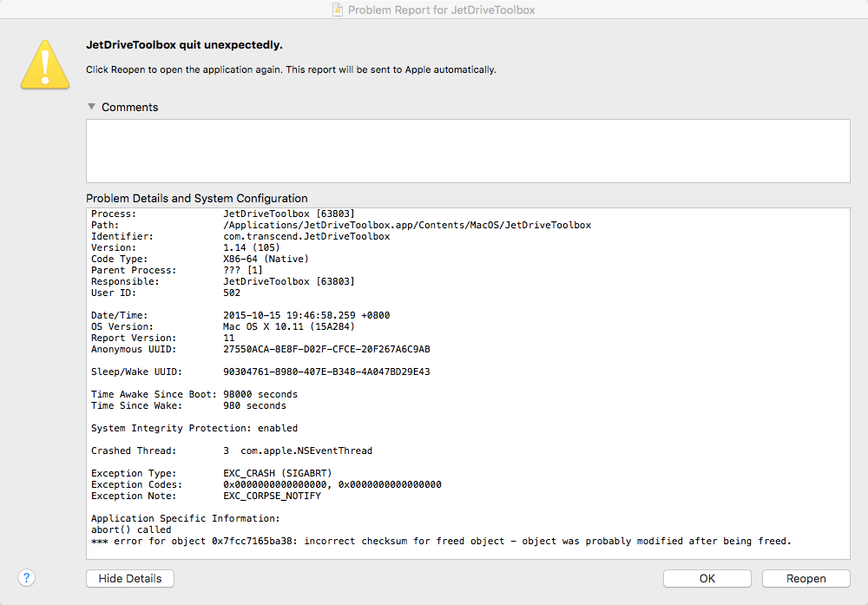
Task: Click the Process line 'JetDriveToolbox [63803]'
Action: [289, 214]
